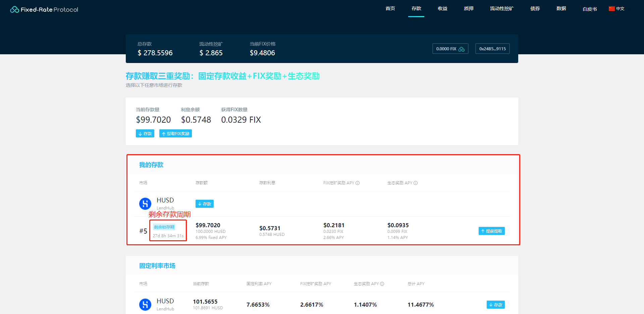
Task: Click the 7.6653% fixed rate APY value
Action: (x=258, y=305)
